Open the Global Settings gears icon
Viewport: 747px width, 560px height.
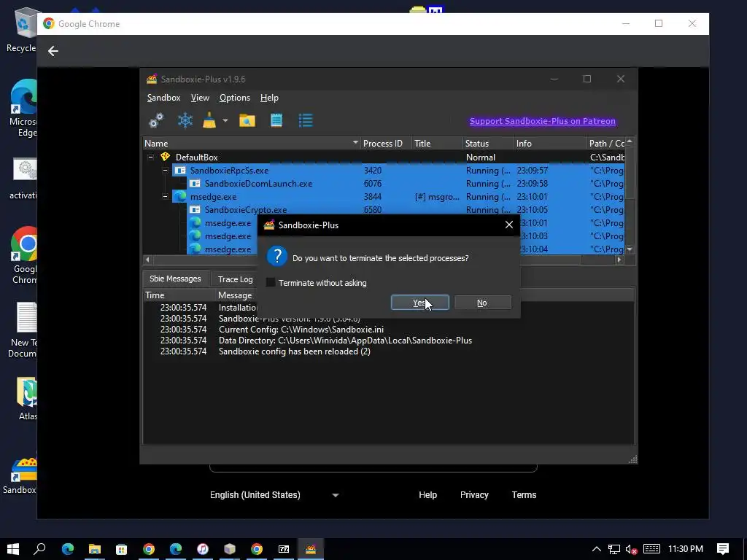(156, 120)
